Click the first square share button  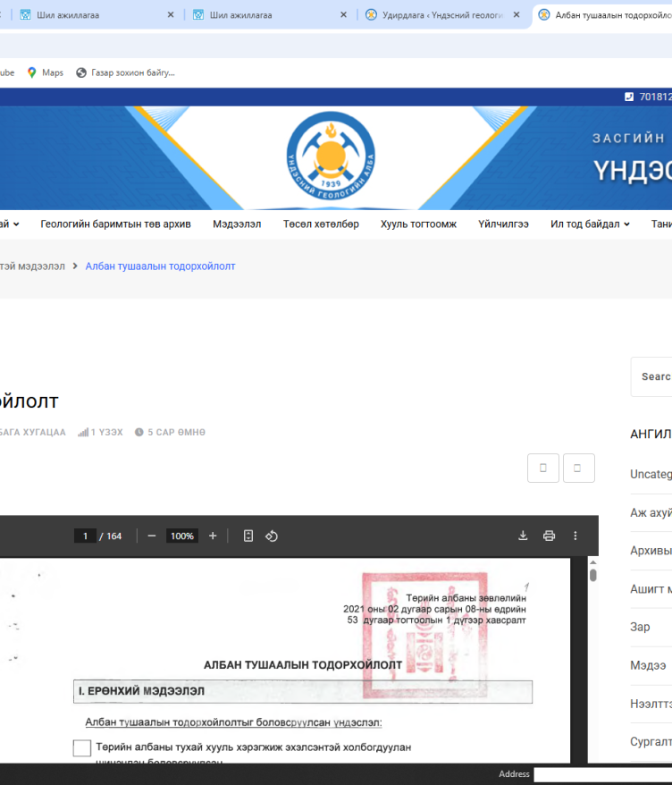(x=543, y=468)
